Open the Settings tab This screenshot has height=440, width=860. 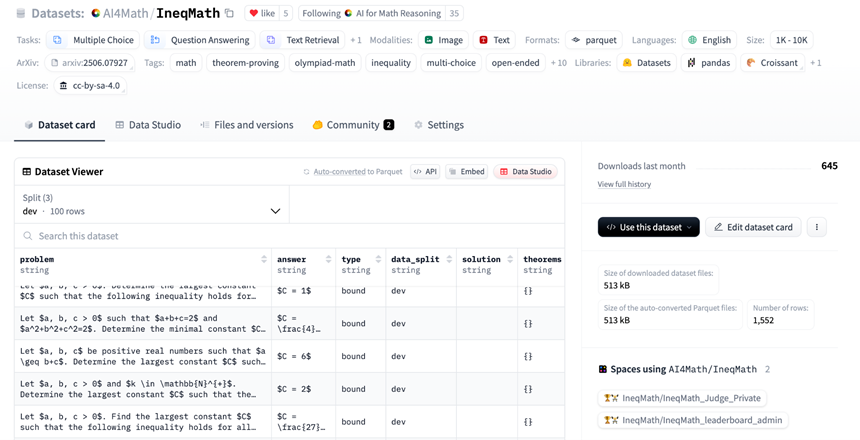pos(439,125)
